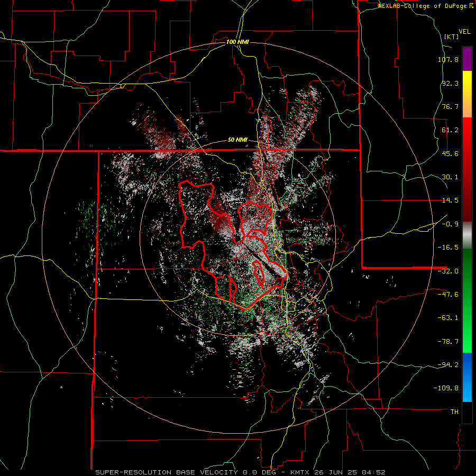Select the -47.6 velocity scale value

tap(448, 295)
